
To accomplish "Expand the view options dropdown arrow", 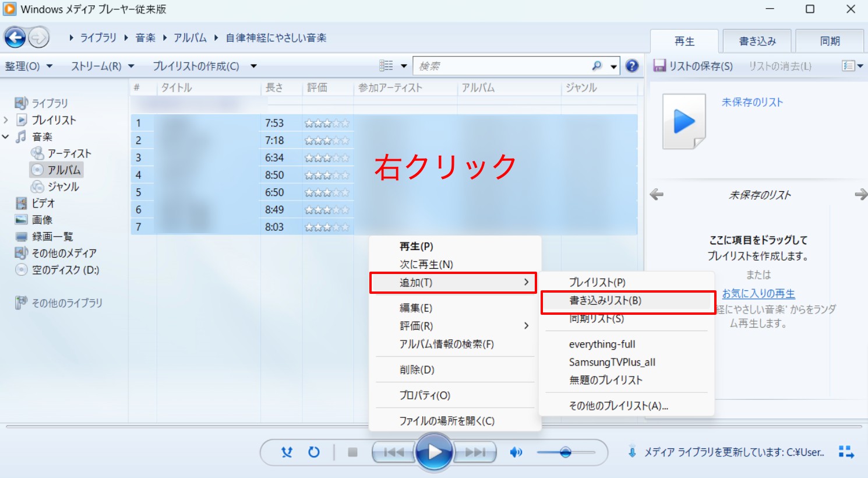I will 404,66.
